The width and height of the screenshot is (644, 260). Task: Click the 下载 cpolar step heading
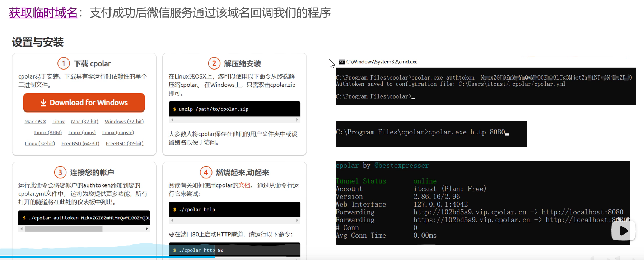(x=92, y=63)
